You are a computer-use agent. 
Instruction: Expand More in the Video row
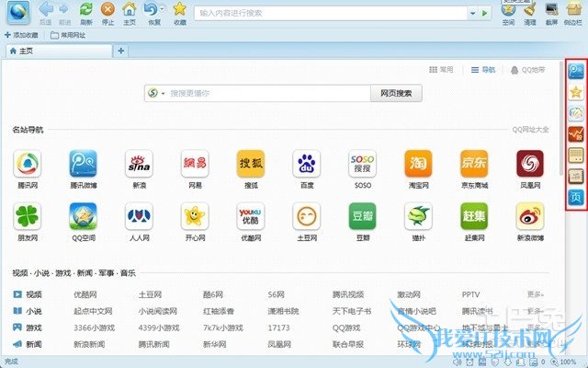(535, 294)
